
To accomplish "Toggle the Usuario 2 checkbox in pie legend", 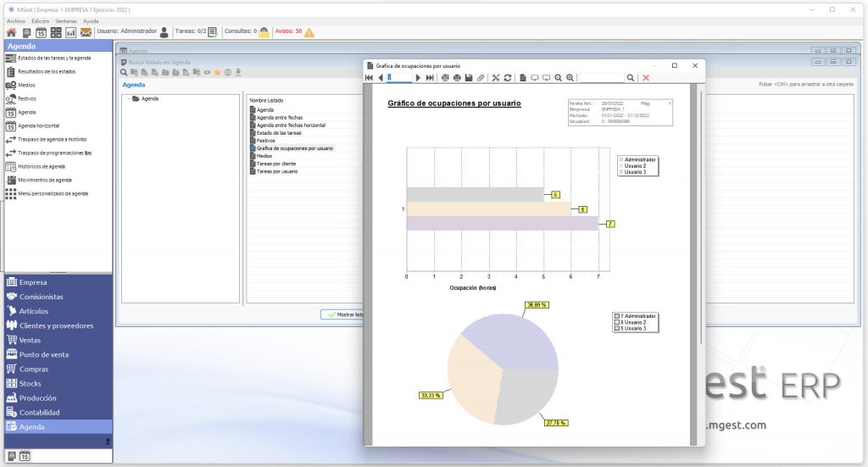I will [617, 322].
